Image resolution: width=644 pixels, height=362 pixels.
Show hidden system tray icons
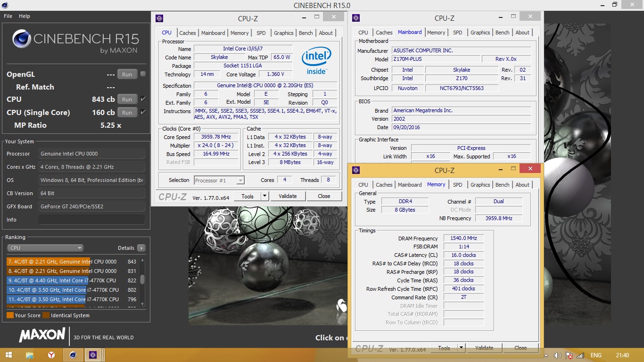click(x=547, y=355)
